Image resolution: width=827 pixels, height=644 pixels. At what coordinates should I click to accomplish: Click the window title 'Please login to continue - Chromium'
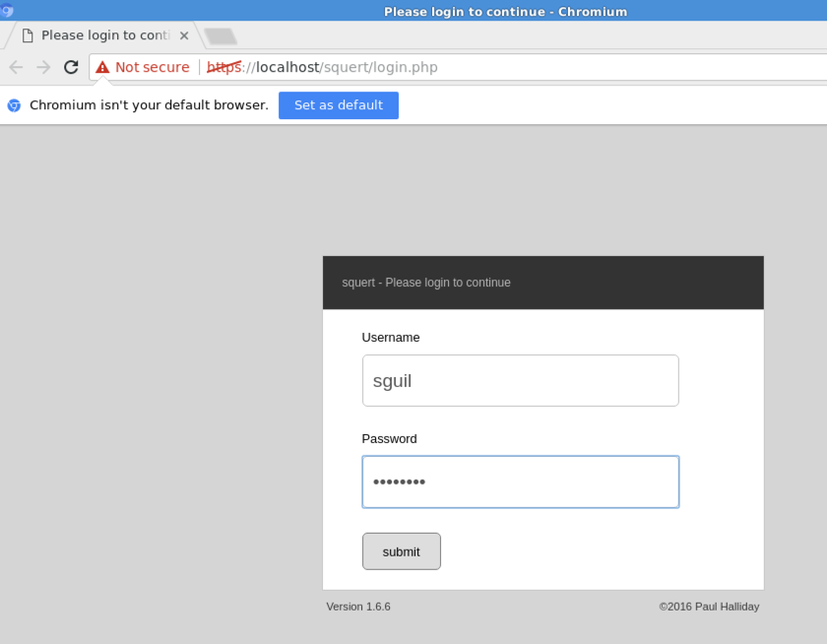(x=506, y=12)
